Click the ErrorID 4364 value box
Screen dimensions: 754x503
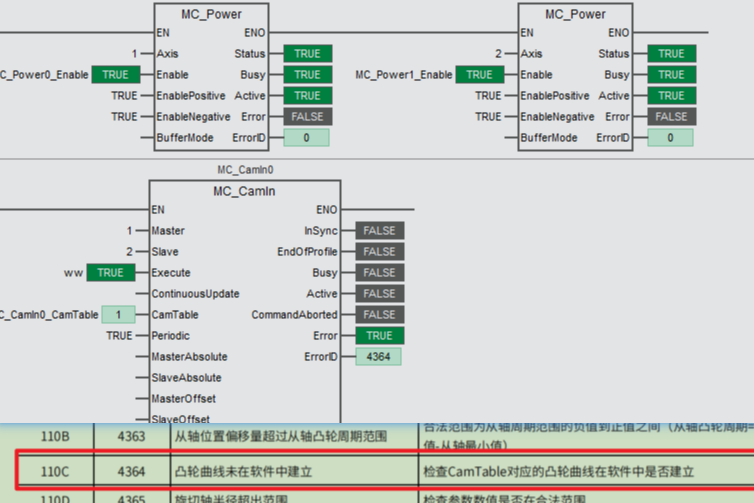pyautogui.click(x=378, y=357)
